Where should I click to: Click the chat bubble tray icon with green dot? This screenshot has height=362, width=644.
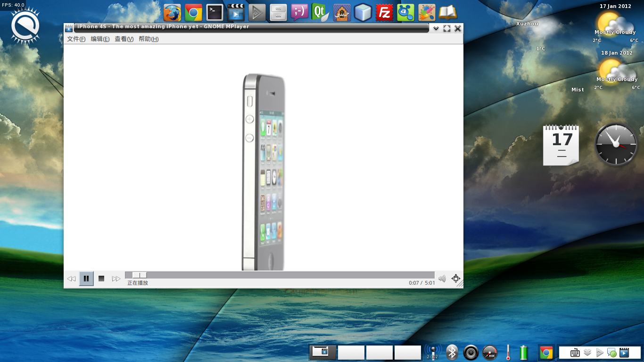[x=612, y=353]
